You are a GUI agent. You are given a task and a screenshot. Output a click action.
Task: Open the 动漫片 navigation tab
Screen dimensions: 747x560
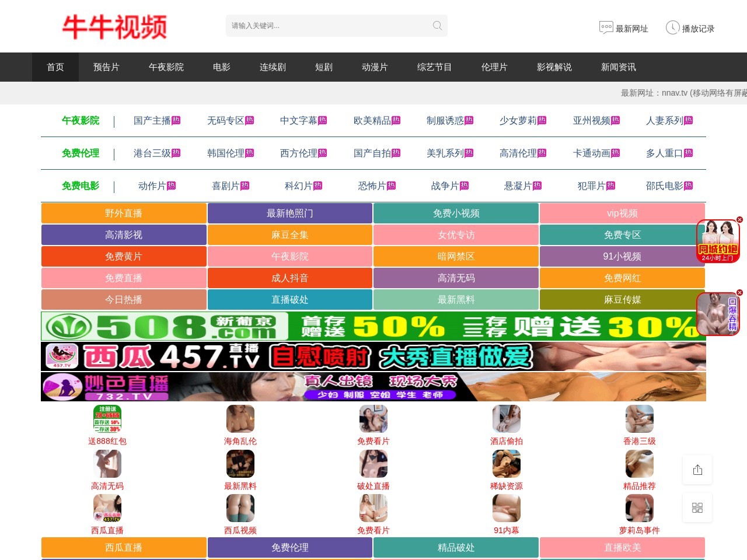375,67
